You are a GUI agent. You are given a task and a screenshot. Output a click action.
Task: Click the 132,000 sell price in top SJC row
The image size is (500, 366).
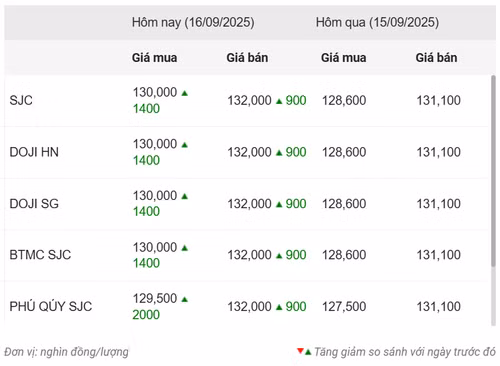click(249, 101)
